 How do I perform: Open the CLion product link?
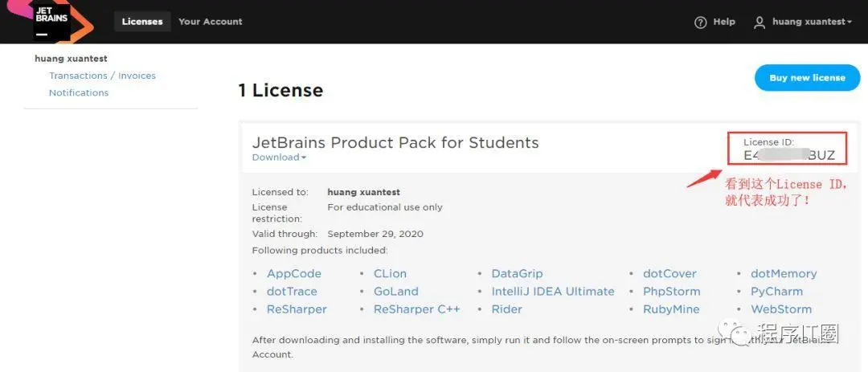(x=390, y=274)
